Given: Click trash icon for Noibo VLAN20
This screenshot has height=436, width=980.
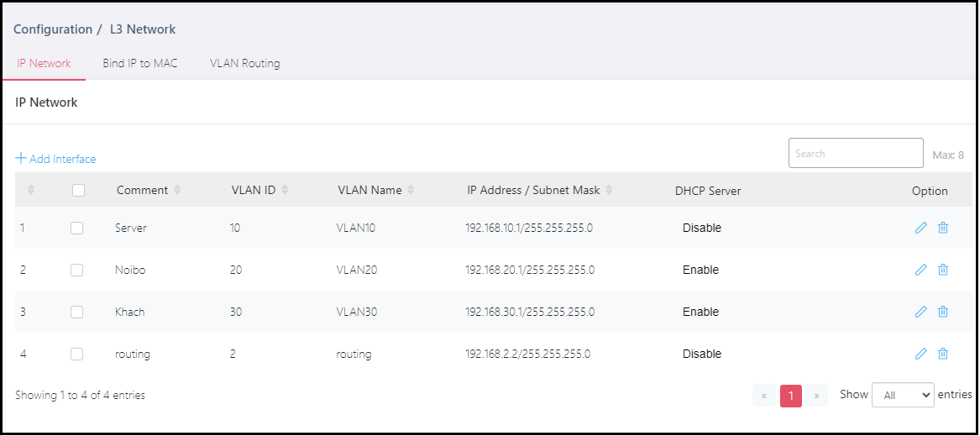Looking at the screenshot, I should [943, 270].
